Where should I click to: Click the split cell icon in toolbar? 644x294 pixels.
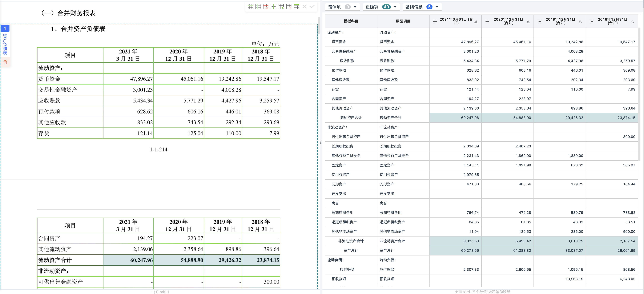274,7
